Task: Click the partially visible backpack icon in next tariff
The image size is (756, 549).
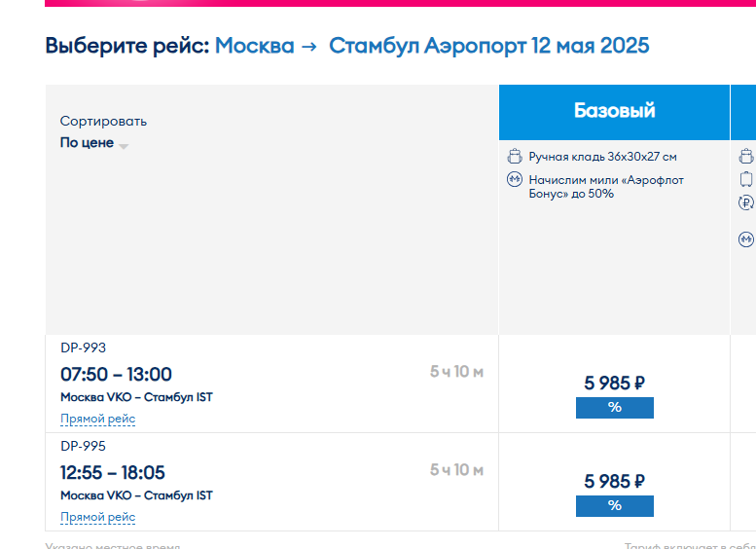Action: [746, 157]
